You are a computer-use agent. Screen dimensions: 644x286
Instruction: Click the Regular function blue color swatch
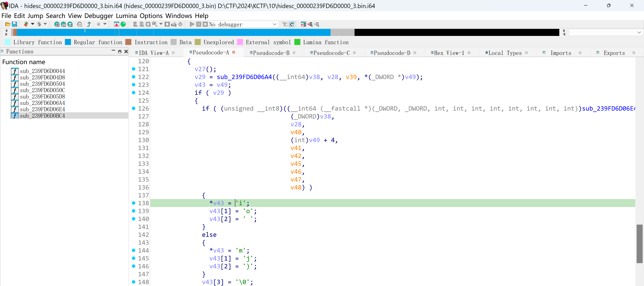(68, 42)
